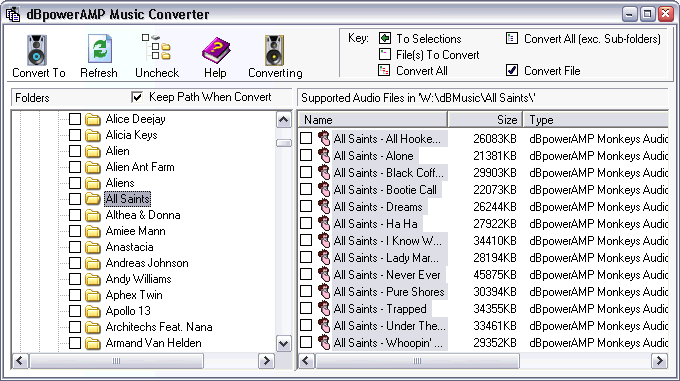The width and height of the screenshot is (680, 381).
Task: Select the Alien folder name
Action: coord(118,151)
